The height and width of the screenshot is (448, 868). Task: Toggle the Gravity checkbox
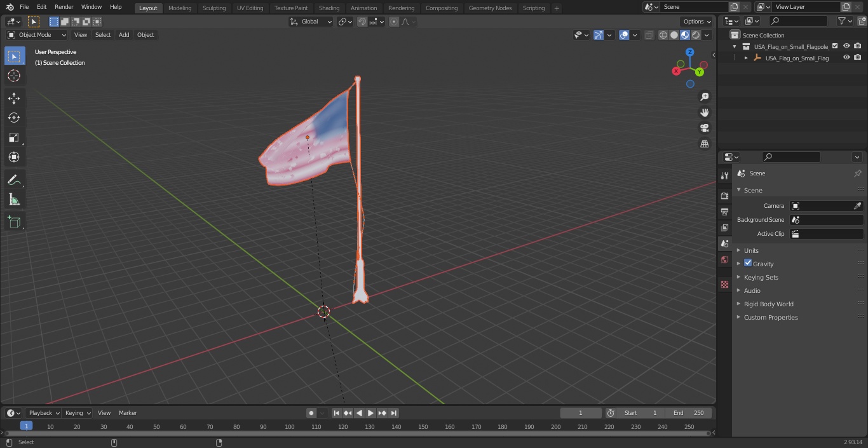(x=748, y=263)
